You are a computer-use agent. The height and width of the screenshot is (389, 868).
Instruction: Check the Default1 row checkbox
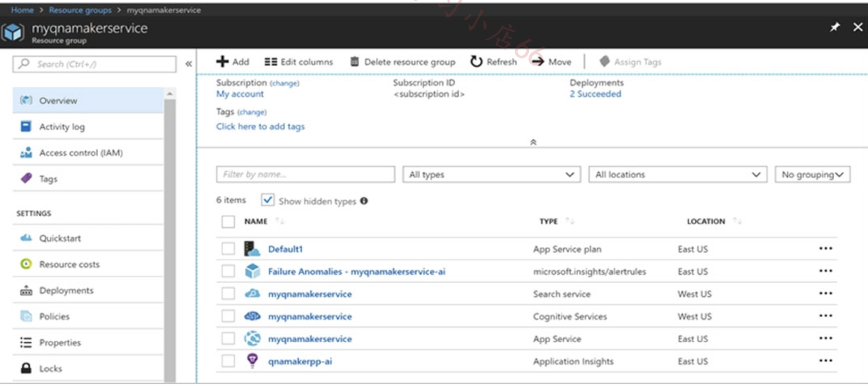click(228, 249)
